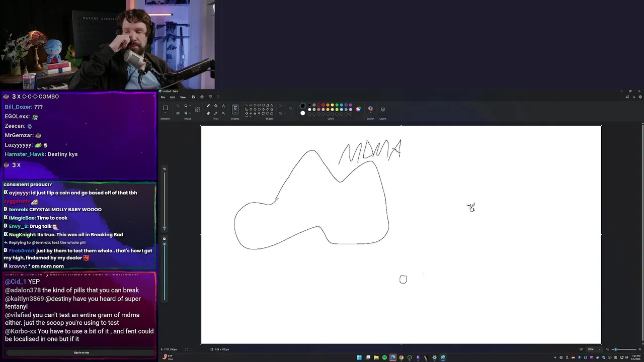The image size is (644, 362).
Task: Open the File menu in Paint
Action: 163,97
